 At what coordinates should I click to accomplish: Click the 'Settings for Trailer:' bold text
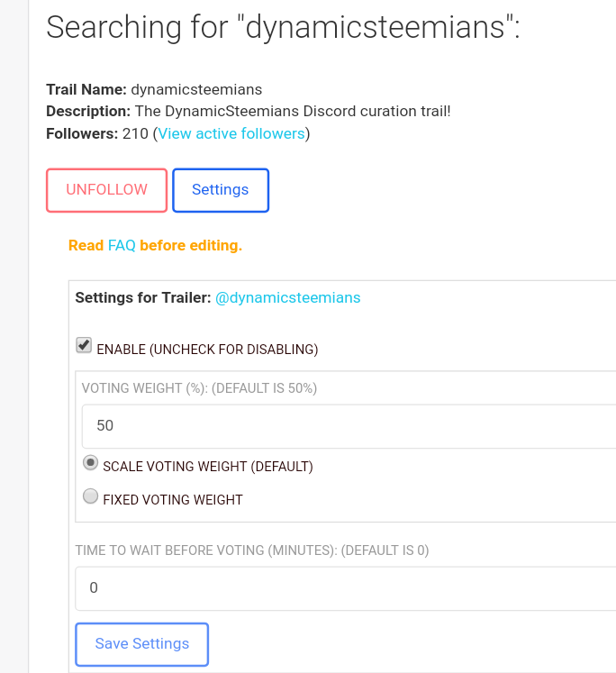point(143,297)
